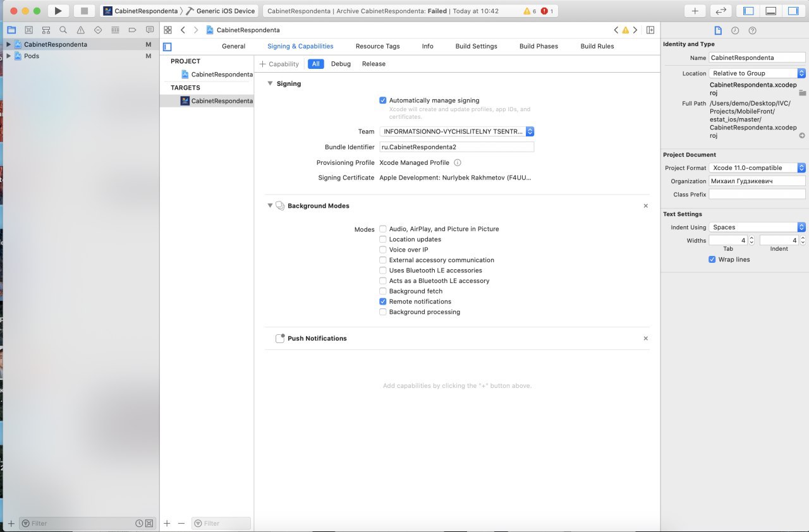Open the Breakpoint navigator
This screenshot has width=809, height=532.
click(132, 30)
